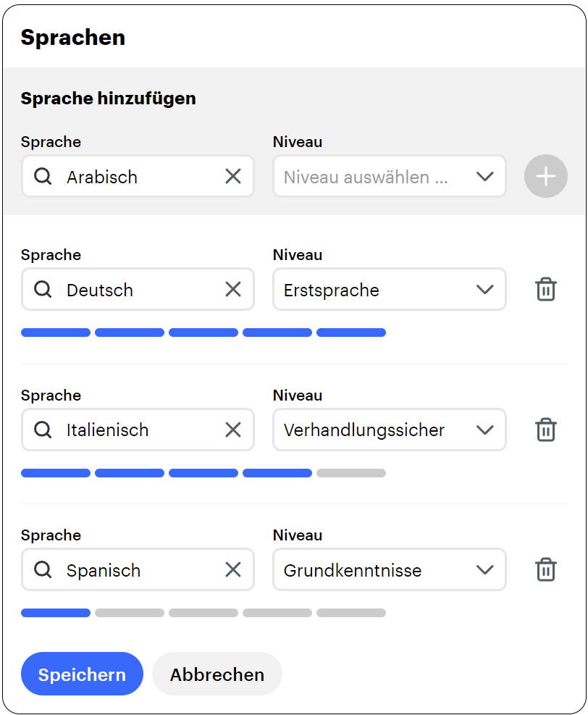The width and height of the screenshot is (588, 715).
Task: Delete the Spanisch language entry
Action: (x=545, y=570)
